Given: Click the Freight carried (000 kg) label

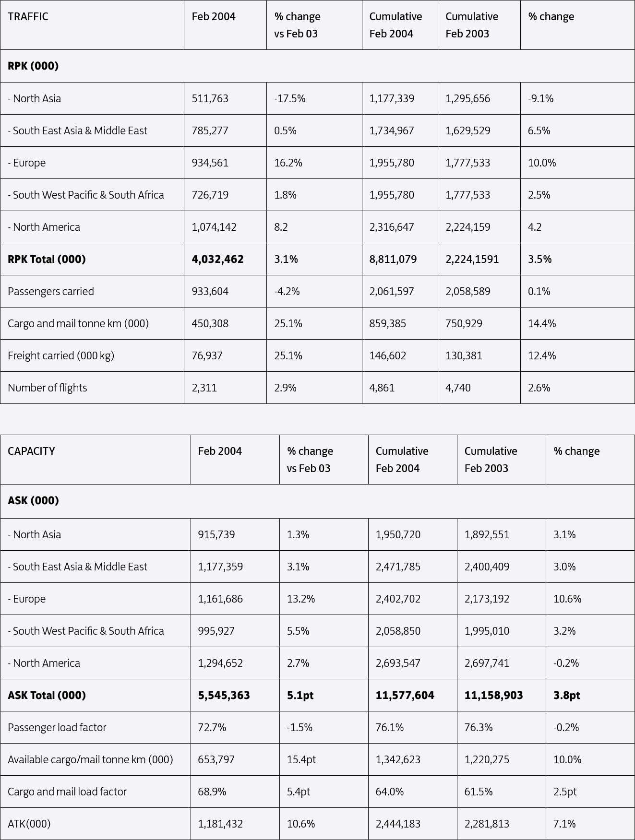Looking at the screenshot, I should [x=61, y=356].
